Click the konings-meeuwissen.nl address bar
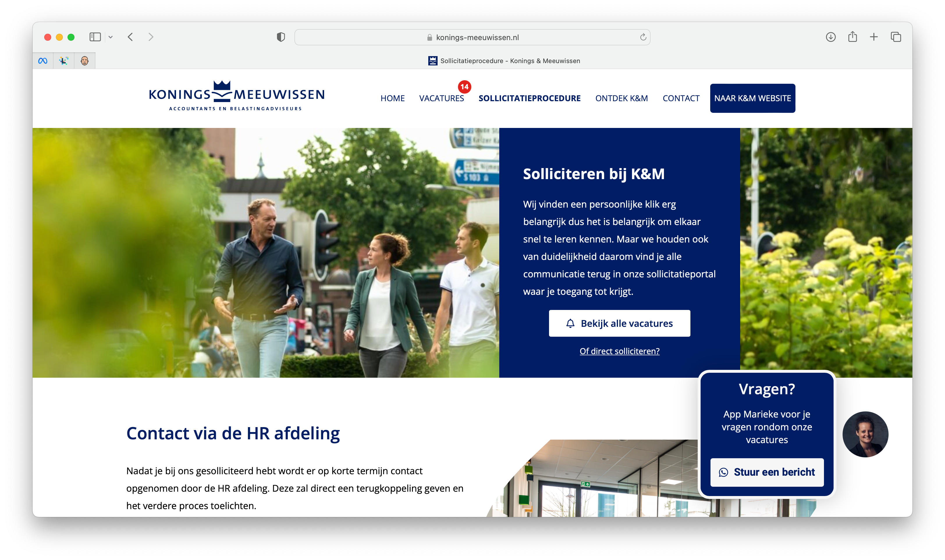Screen dimensions: 945x560 click(472, 37)
